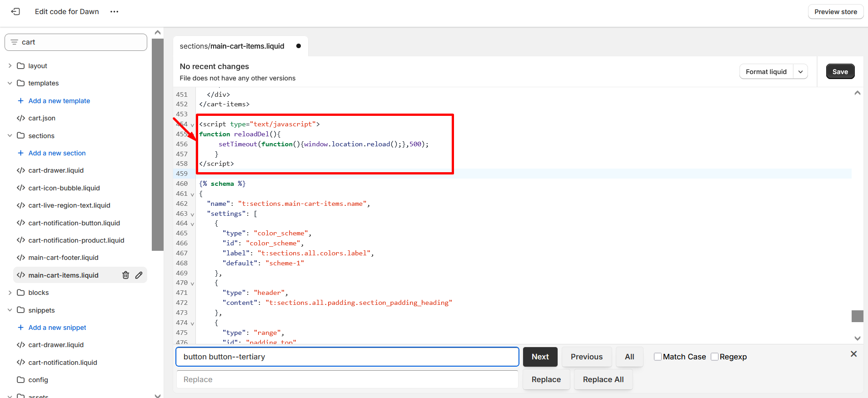Viewport: 868px width, 398px height.
Task: Click Add a new snippet link
Action: click(x=57, y=328)
